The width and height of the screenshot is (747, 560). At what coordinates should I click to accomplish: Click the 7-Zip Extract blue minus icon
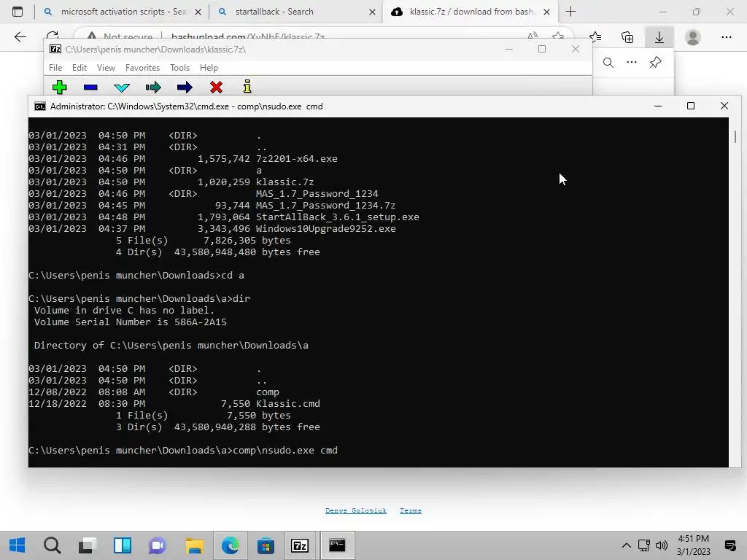[x=90, y=87]
